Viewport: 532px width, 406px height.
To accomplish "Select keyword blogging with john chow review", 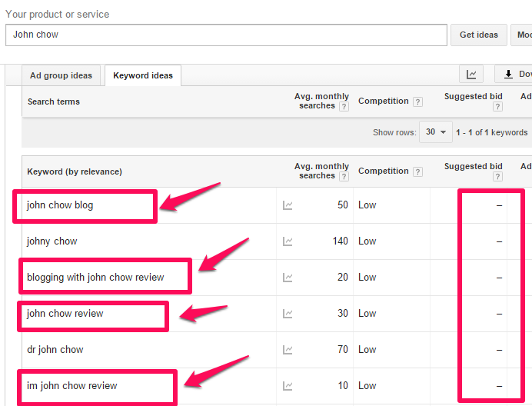I will point(95,278).
